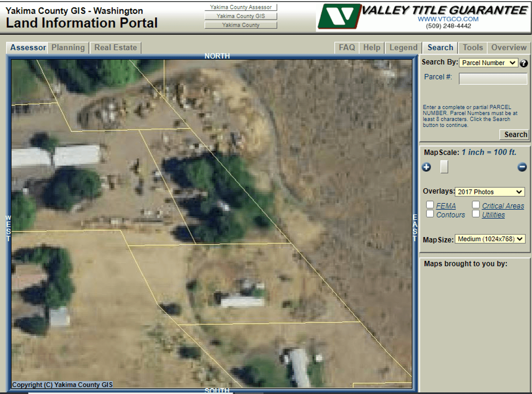This screenshot has width=532, height=394.
Task: Pan the map using the SOUTH edge
Action: click(217, 391)
